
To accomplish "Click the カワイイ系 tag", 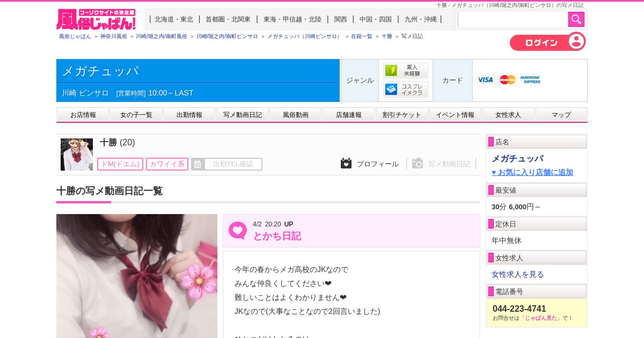I will coord(167,164).
